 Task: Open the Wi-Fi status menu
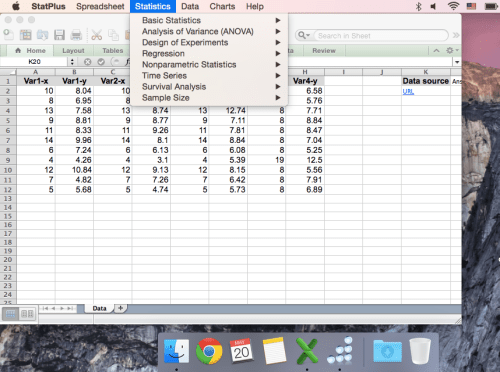(453, 6)
